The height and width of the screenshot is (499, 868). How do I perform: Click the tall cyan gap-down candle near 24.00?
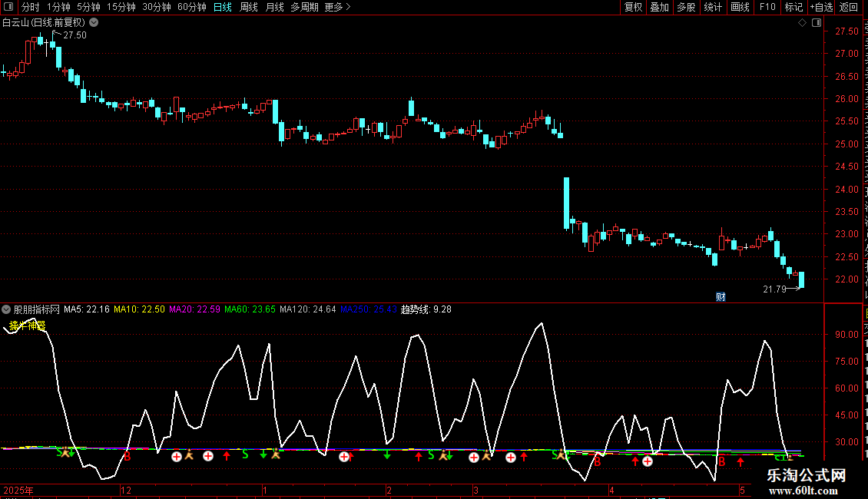tap(566, 203)
